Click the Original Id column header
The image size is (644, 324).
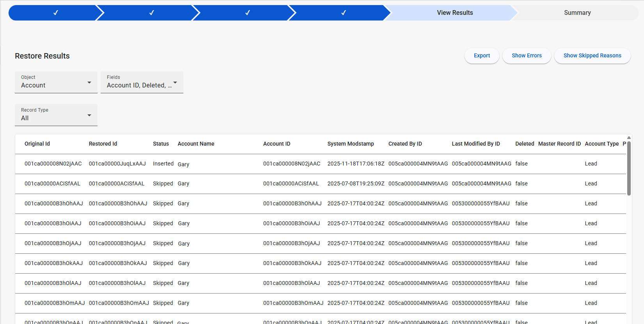[37, 144]
